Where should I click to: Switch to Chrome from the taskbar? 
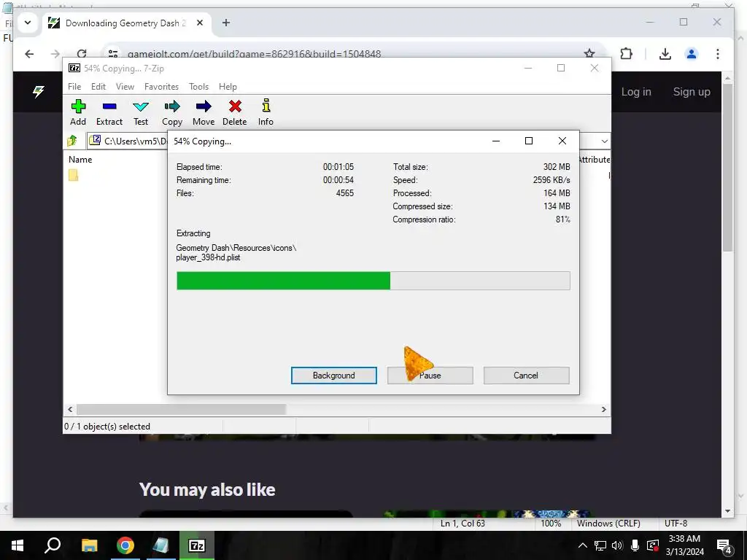pos(125,545)
